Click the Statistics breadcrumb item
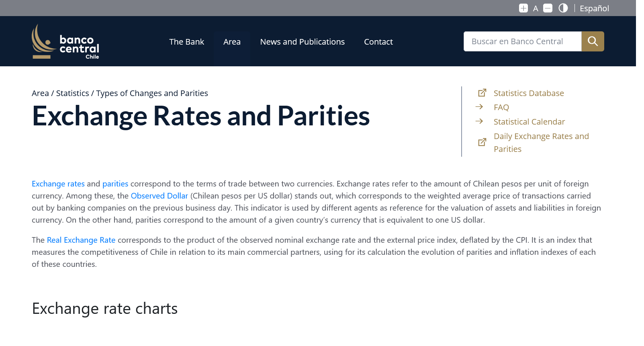 pyautogui.click(x=72, y=93)
